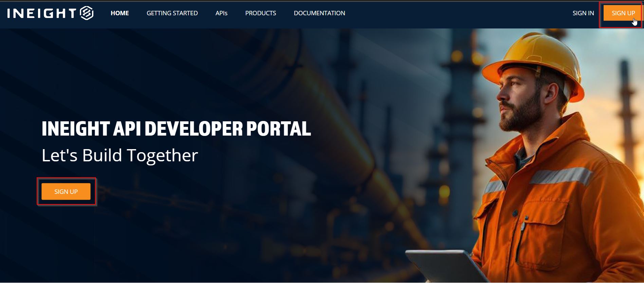644x283 pixels.
Task: Select APIs in the navigation bar
Action: point(221,13)
